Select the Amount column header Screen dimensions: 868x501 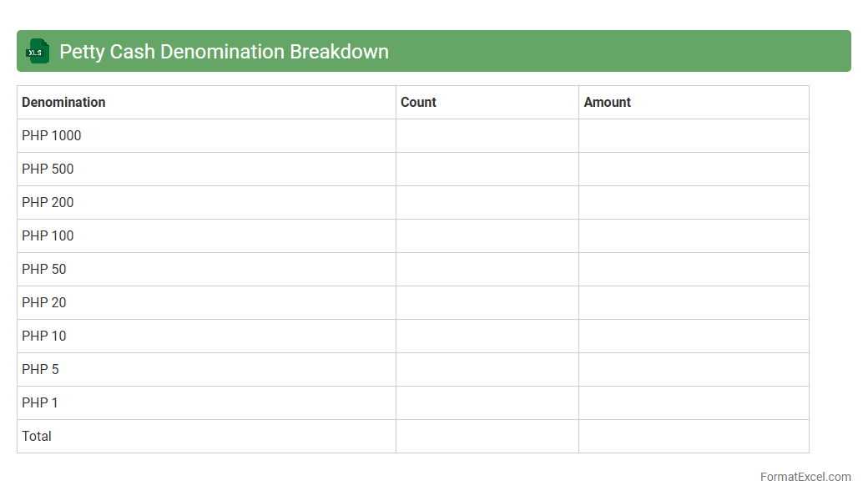607,102
